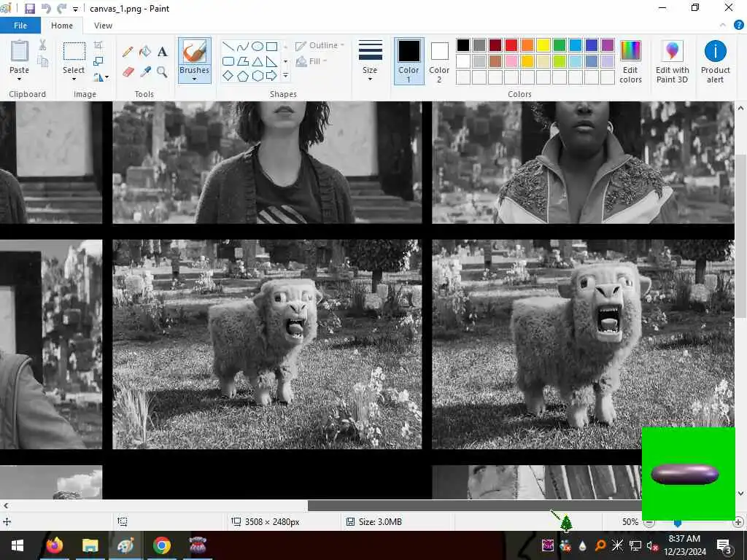This screenshot has width=747, height=560.
Task: Select the Eraser tool
Action: click(128, 72)
